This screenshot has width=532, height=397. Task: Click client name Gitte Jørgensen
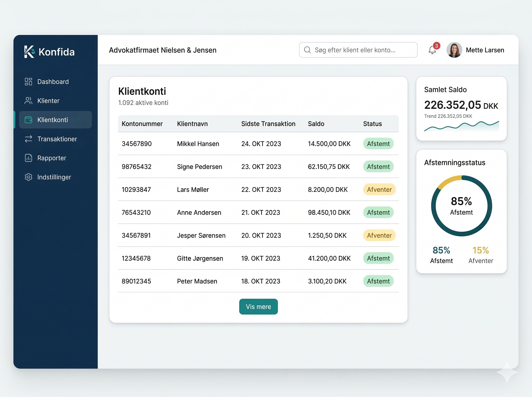(200, 258)
